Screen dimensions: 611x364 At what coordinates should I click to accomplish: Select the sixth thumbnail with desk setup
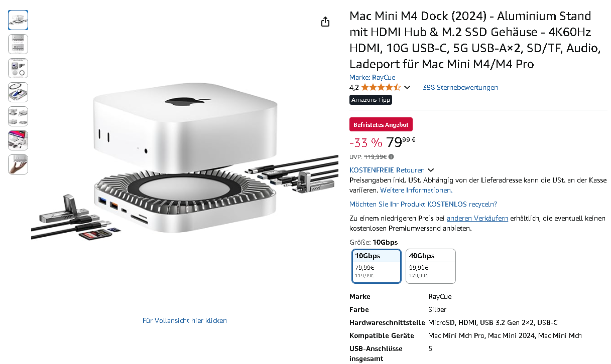pyautogui.click(x=18, y=140)
